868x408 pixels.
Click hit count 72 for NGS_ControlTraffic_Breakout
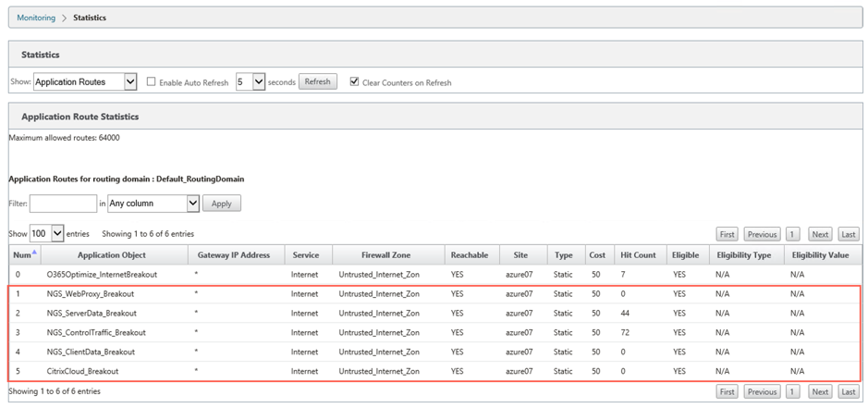pos(626,333)
